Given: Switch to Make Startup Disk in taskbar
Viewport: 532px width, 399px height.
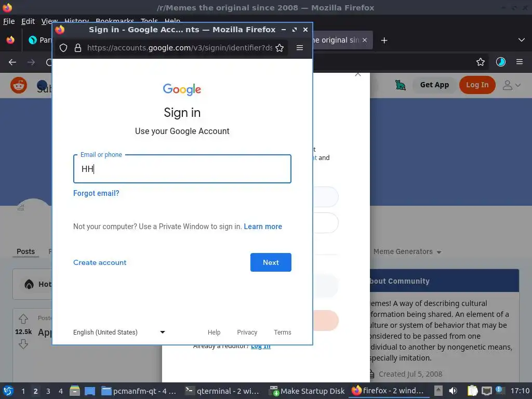Looking at the screenshot, I should [307, 391].
